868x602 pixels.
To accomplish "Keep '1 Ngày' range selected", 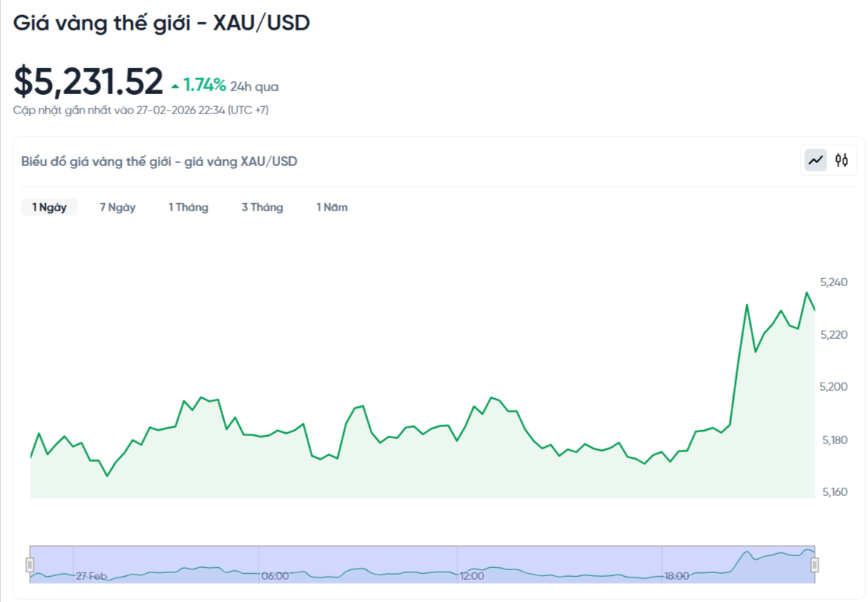I will [x=48, y=207].
